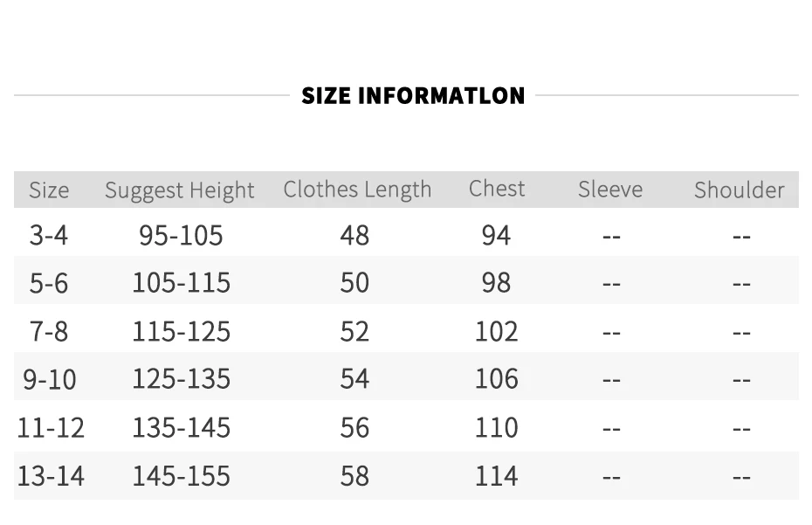Click chest value 114
Viewport: 812px width, 525px height.
[497, 476]
